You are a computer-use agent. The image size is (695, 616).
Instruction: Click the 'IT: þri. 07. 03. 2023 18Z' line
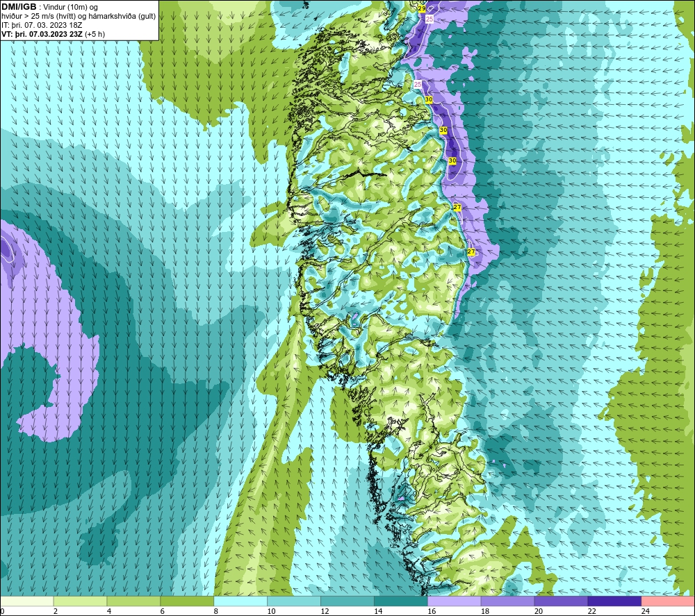tap(42, 25)
